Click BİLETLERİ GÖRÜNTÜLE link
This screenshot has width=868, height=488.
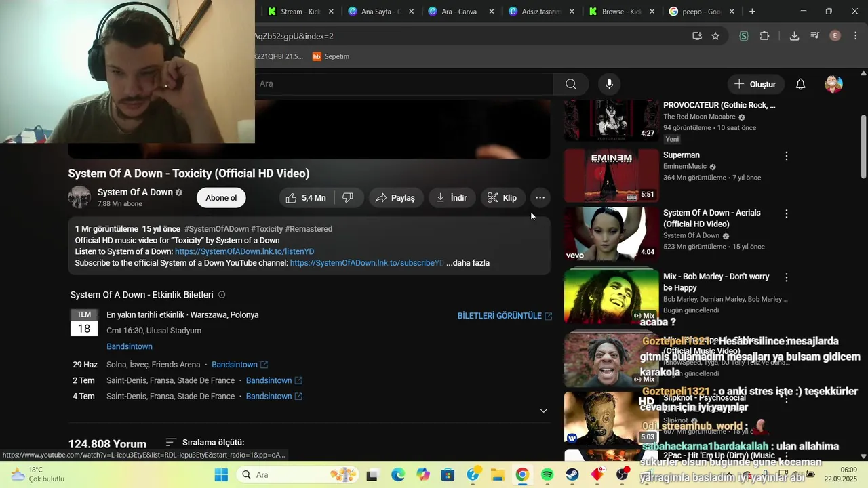tap(505, 316)
